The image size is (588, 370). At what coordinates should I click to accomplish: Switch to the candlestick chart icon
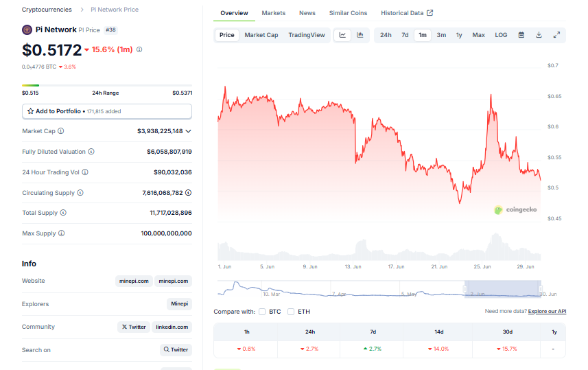360,35
